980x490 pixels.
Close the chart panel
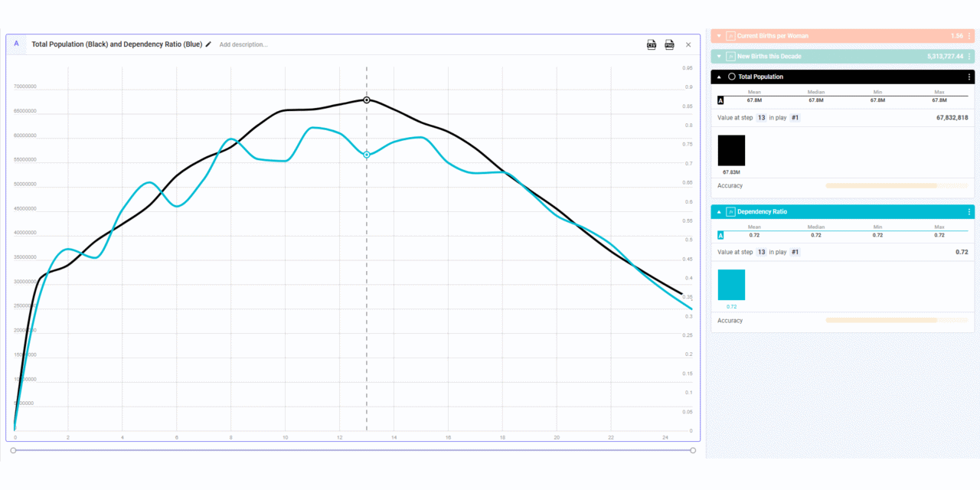coord(688,45)
